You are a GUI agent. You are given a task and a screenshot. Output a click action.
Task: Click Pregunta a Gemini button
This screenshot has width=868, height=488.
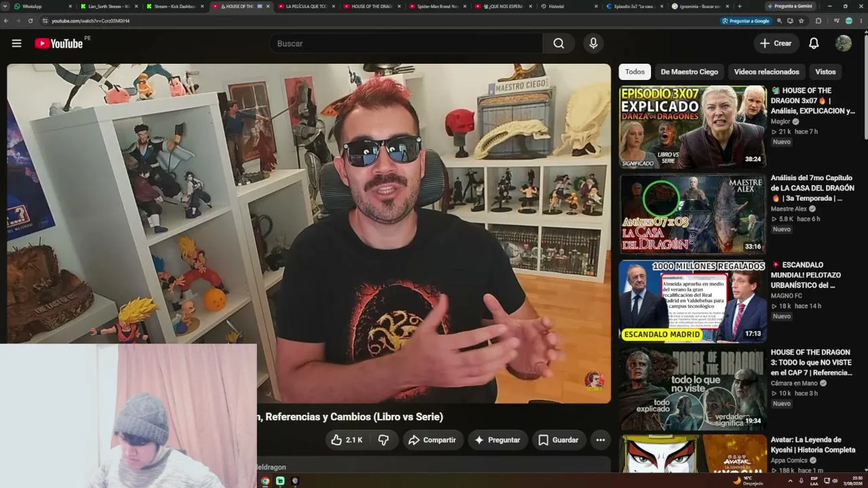[790, 6]
